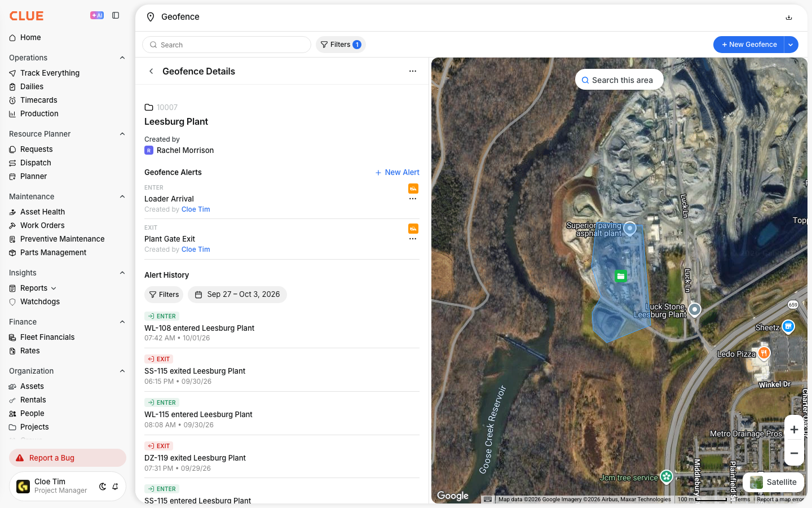Open Watchdogs page
Screen dimensions: 812x508
39,302
